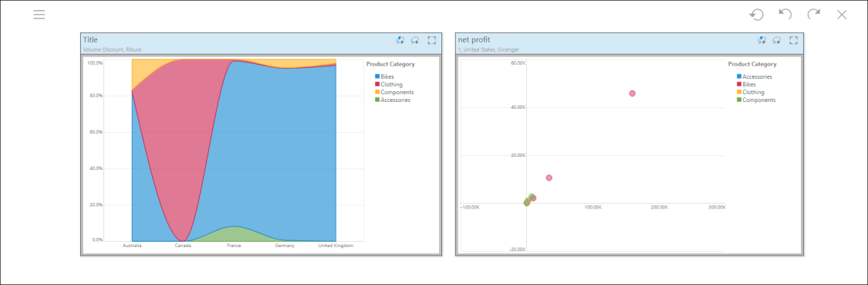The image size is (868, 285).
Task: Close the dashboard with the X icon
Action: 842,15
